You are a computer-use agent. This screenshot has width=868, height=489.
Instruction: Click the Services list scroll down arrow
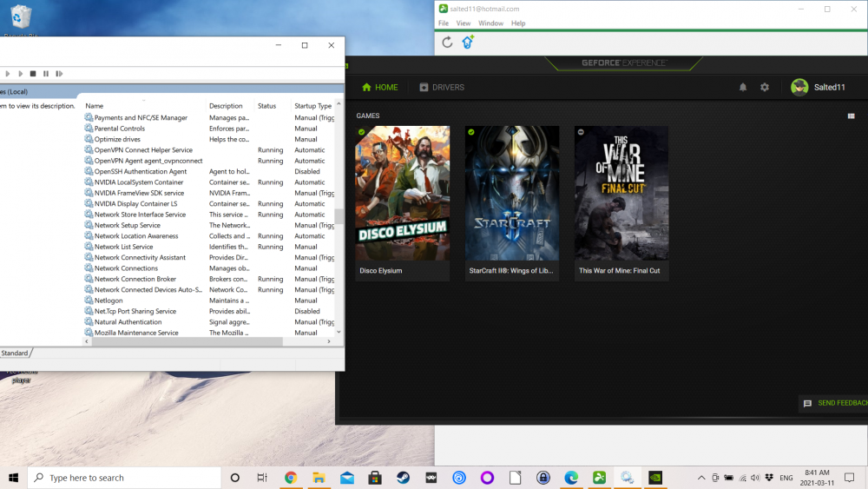[x=339, y=333]
